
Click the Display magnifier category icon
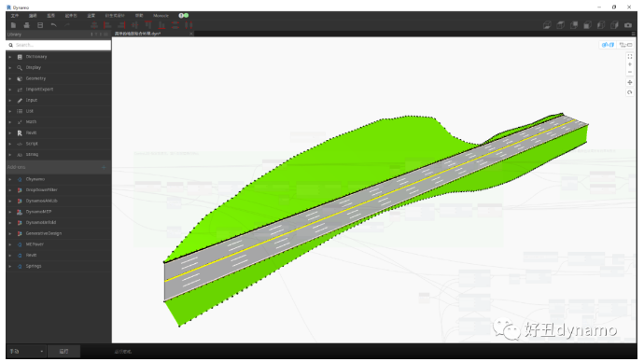coord(20,68)
